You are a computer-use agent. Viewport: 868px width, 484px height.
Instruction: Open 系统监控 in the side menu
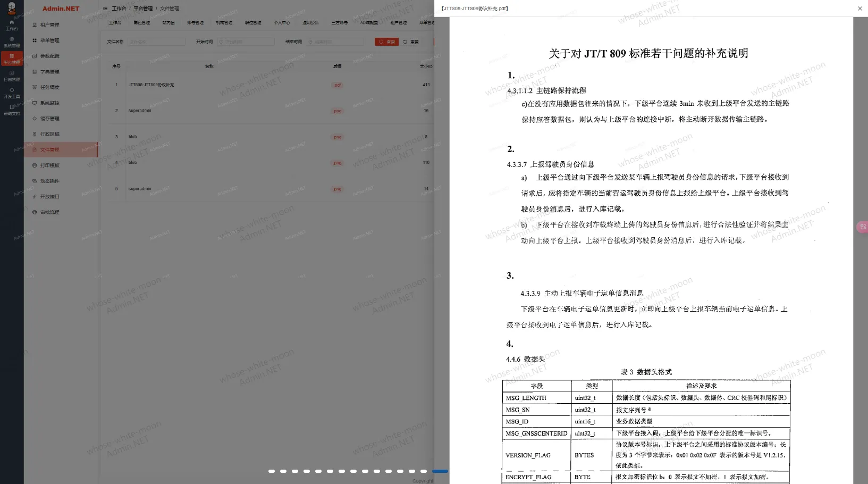tap(62, 103)
